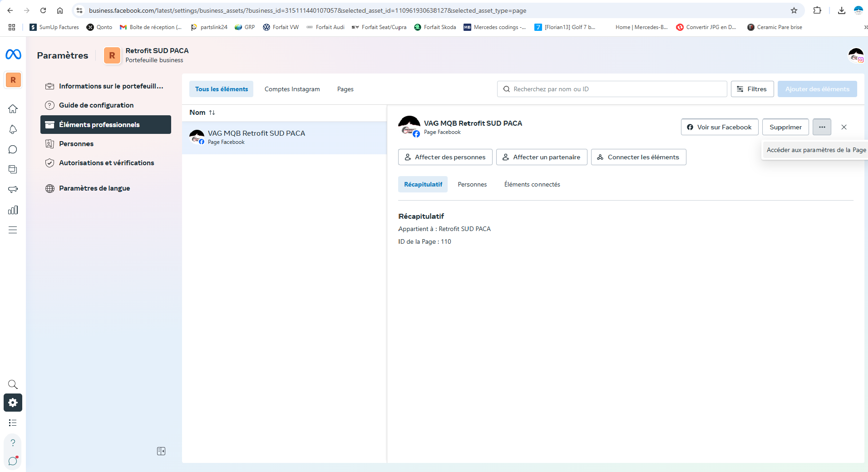Click Connecter les éléments button
Screen dimensions: 868x472
click(638, 157)
